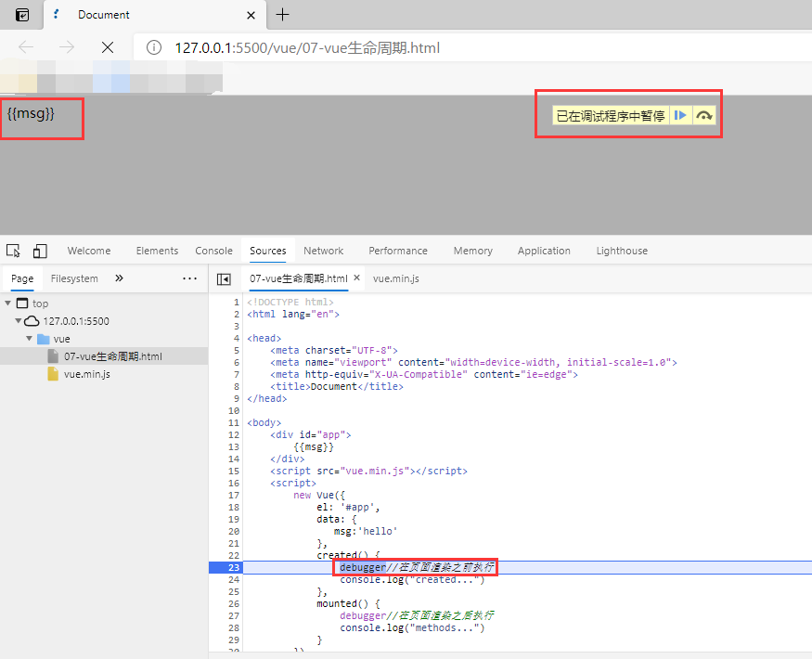This screenshot has height=659, width=812.
Task: Switch to vue.min.js editor tab
Action: click(396, 278)
